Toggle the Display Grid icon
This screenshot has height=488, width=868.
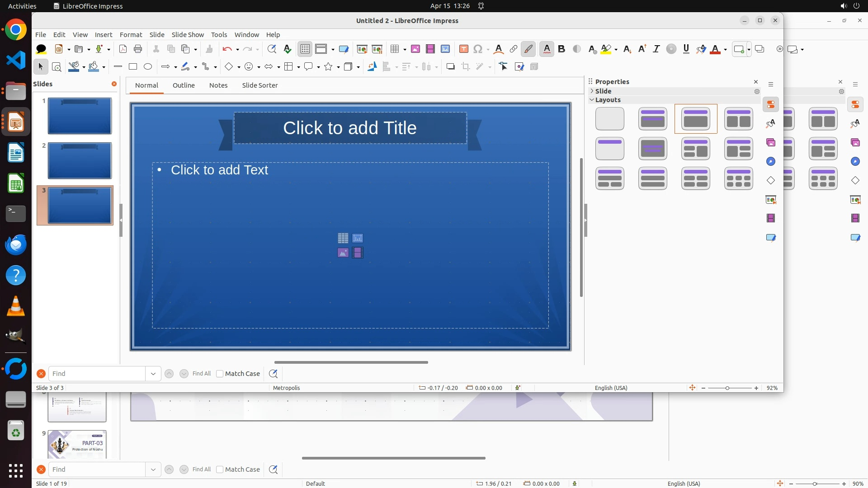pyautogui.click(x=305, y=49)
